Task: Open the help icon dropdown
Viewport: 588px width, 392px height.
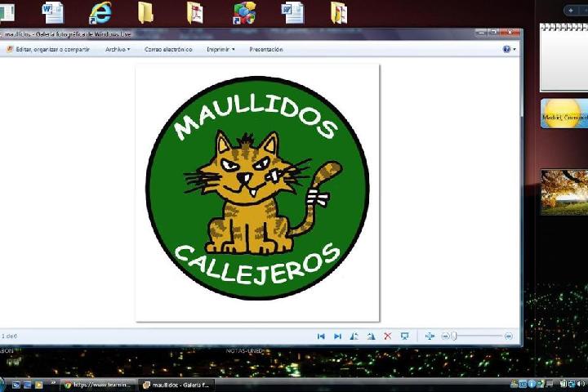Action: [x=509, y=49]
